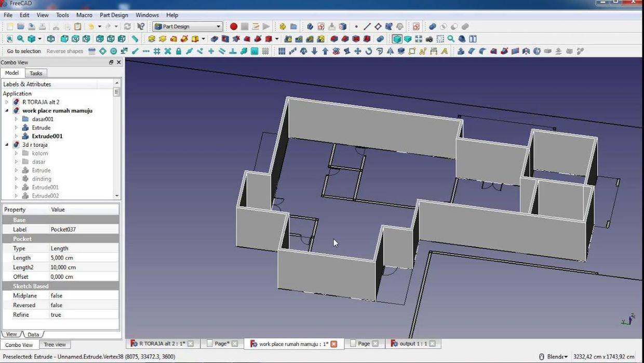Click the paste clipboard icon
This screenshot has width=644, height=363.
coord(78,27)
